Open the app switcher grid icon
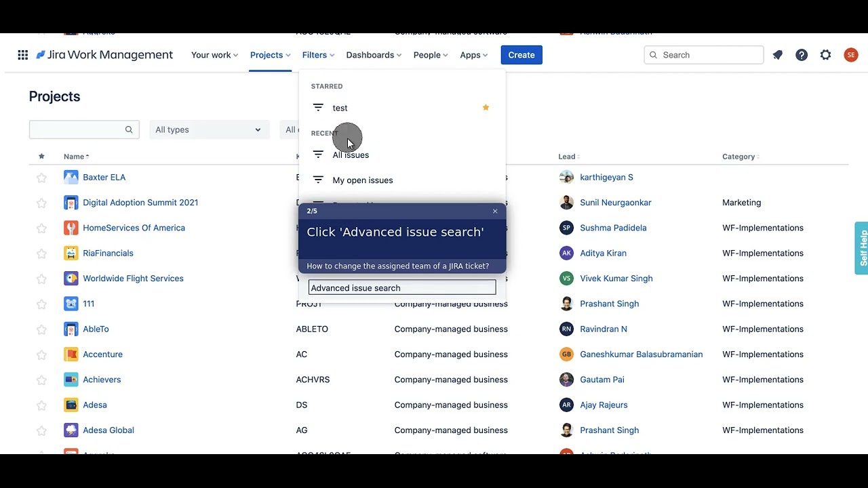 22,55
